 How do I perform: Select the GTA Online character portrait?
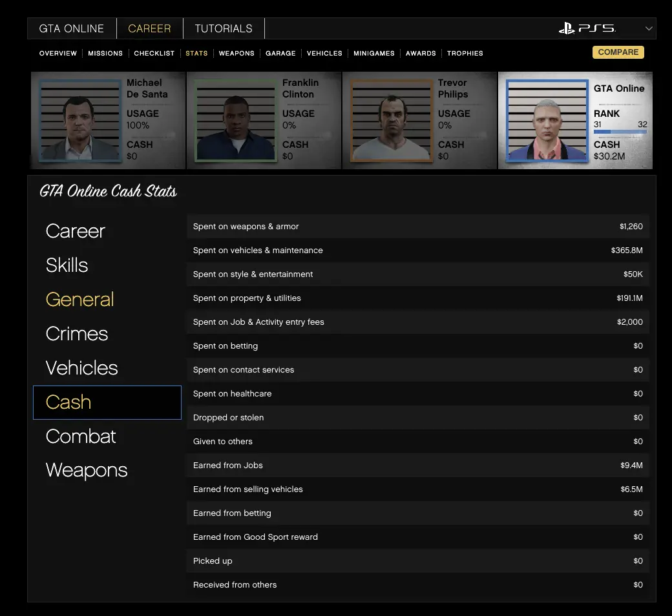point(547,121)
